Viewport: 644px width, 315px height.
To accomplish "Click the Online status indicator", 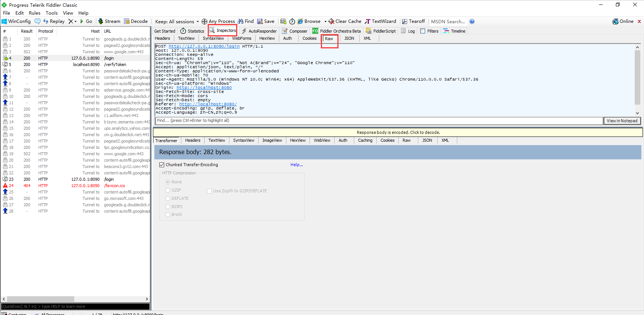I will click(x=623, y=21).
